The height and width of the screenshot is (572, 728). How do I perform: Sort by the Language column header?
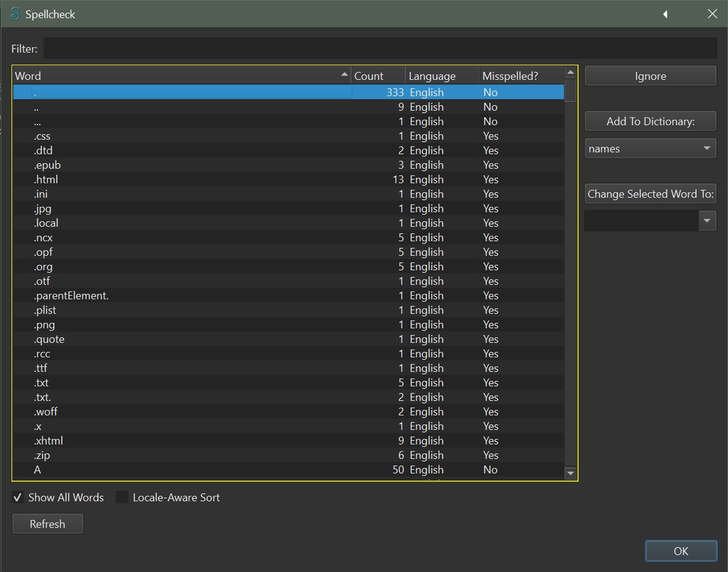pyautogui.click(x=442, y=76)
